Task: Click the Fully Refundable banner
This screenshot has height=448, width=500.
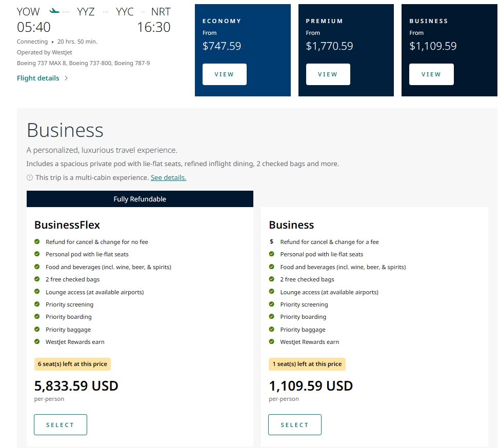Action: coord(139,199)
